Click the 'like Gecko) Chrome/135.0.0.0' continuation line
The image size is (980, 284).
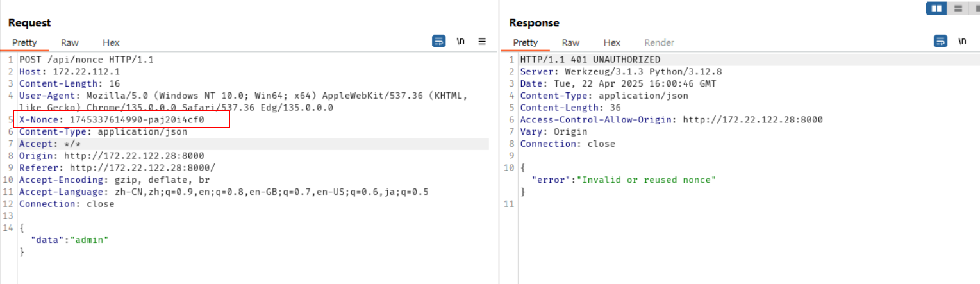pos(176,108)
